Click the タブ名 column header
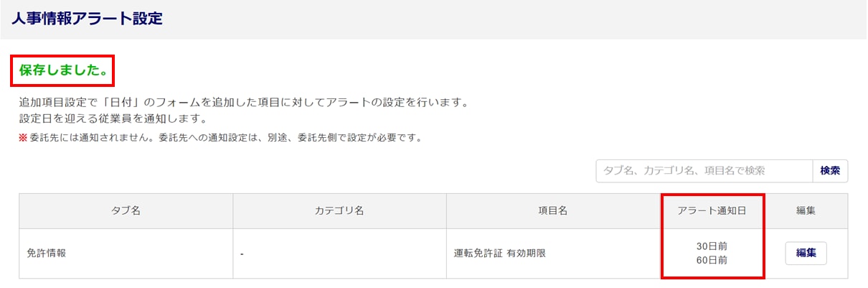This screenshot has height=288, width=868. [x=126, y=211]
